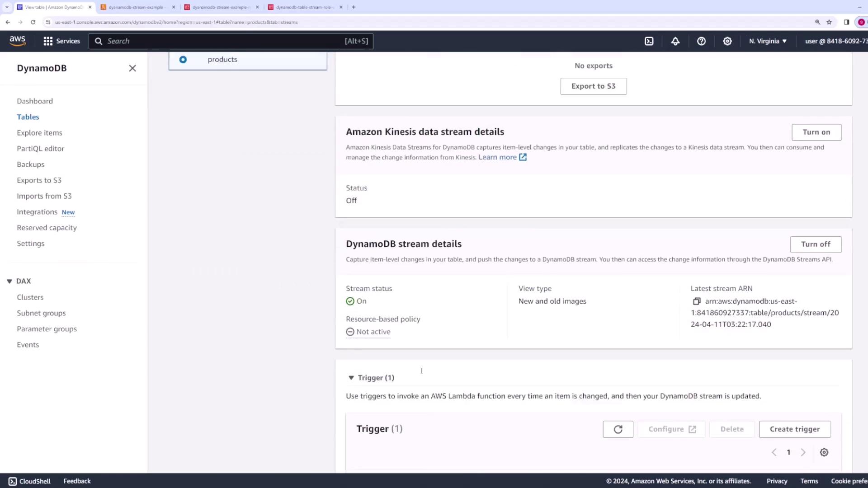Turn off the DynamoDB stream
Image resolution: width=868 pixels, height=488 pixels.
(x=815, y=244)
